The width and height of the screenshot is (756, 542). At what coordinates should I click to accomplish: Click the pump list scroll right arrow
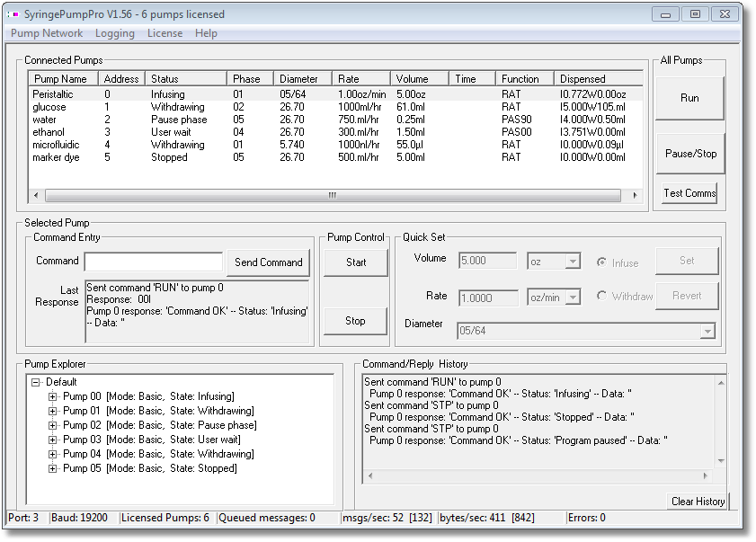coord(635,195)
